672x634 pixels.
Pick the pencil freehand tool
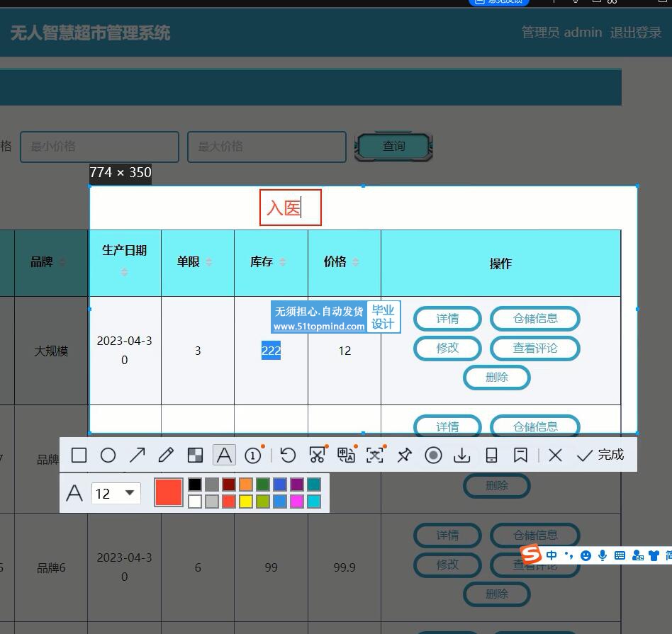tap(166, 455)
